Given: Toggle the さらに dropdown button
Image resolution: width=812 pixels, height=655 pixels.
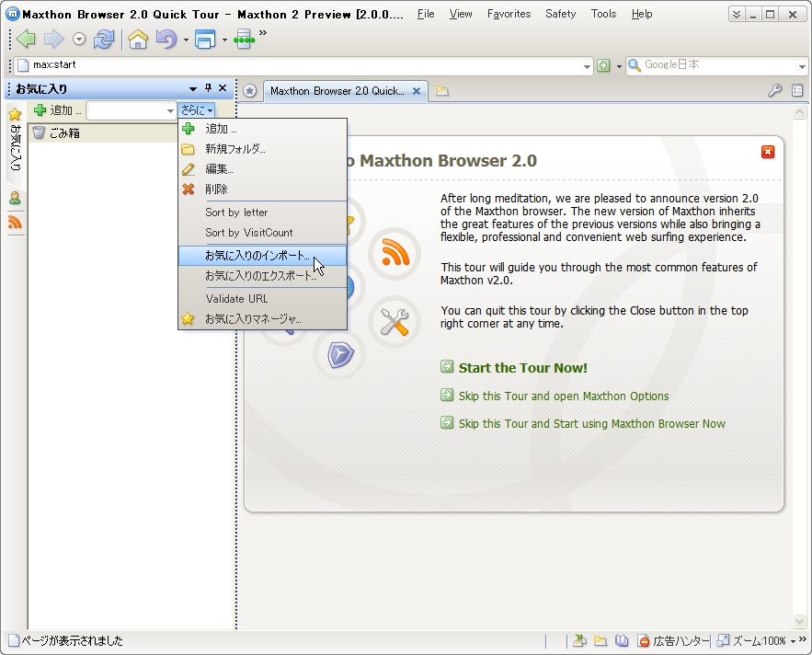Looking at the screenshot, I should pos(196,109).
